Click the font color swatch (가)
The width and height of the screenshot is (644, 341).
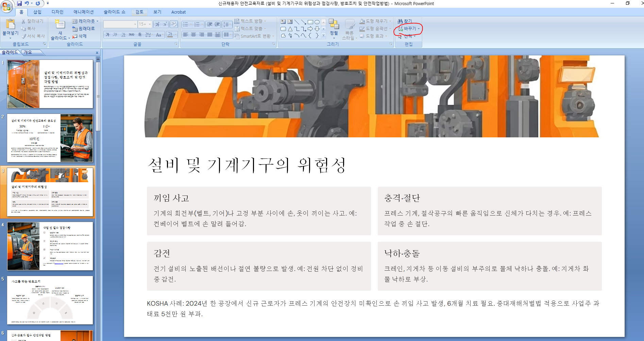pyautogui.click(x=170, y=35)
